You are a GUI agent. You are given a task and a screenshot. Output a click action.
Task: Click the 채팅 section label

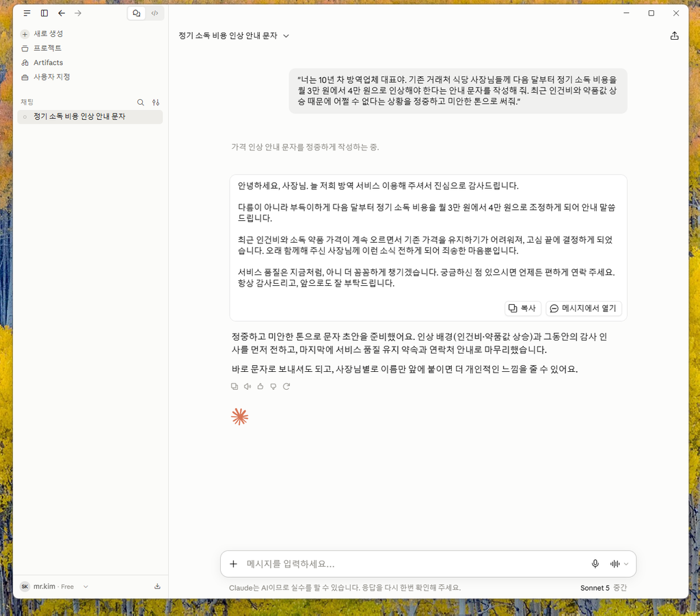[27, 103]
